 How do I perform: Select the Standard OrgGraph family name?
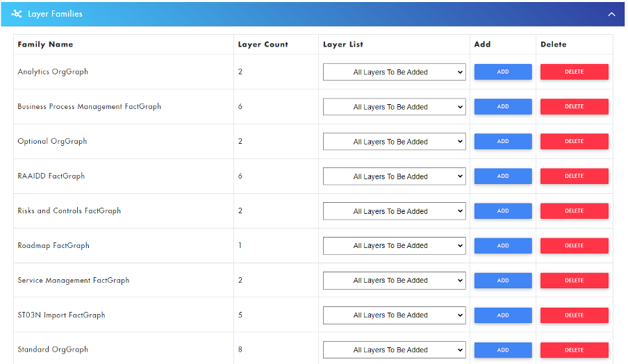click(53, 349)
